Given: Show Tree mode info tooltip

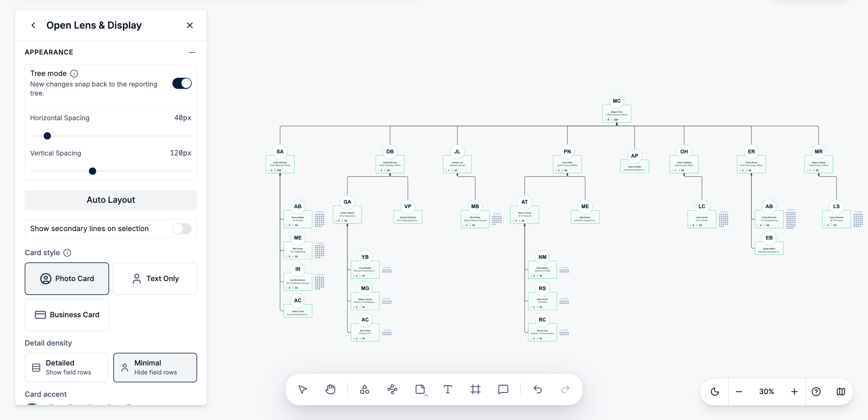Looking at the screenshot, I should (74, 74).
